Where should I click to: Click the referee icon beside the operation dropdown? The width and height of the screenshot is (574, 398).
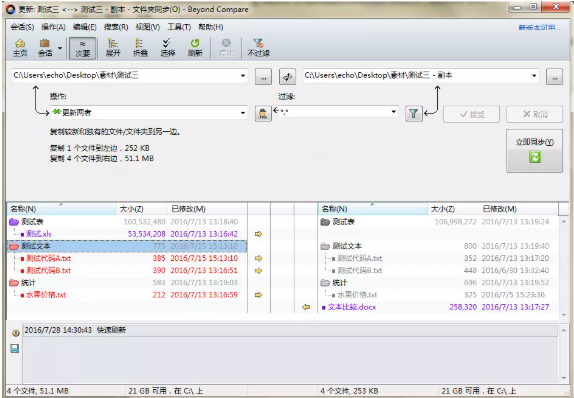tap(263, 114)
